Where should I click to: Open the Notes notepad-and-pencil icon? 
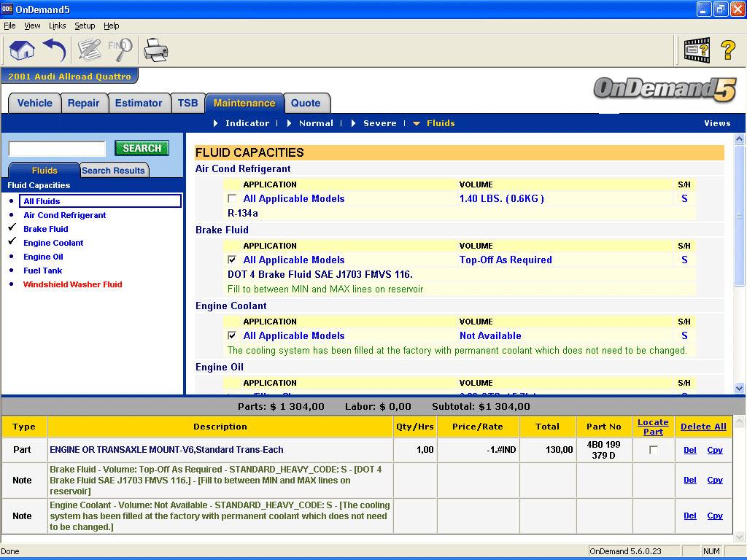(89, 50)
